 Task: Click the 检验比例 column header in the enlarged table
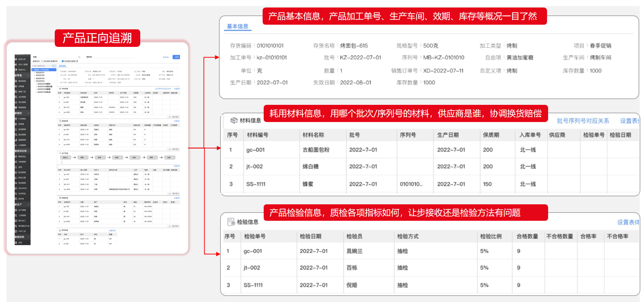click(x=491, y=236)
